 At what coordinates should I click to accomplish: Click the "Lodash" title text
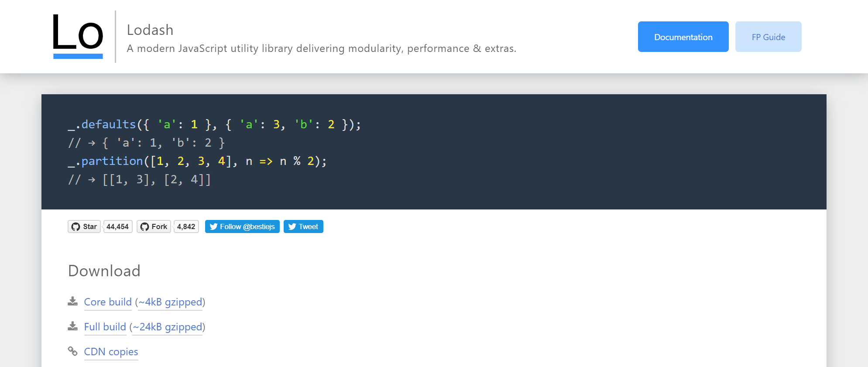(x=150, y=30)
